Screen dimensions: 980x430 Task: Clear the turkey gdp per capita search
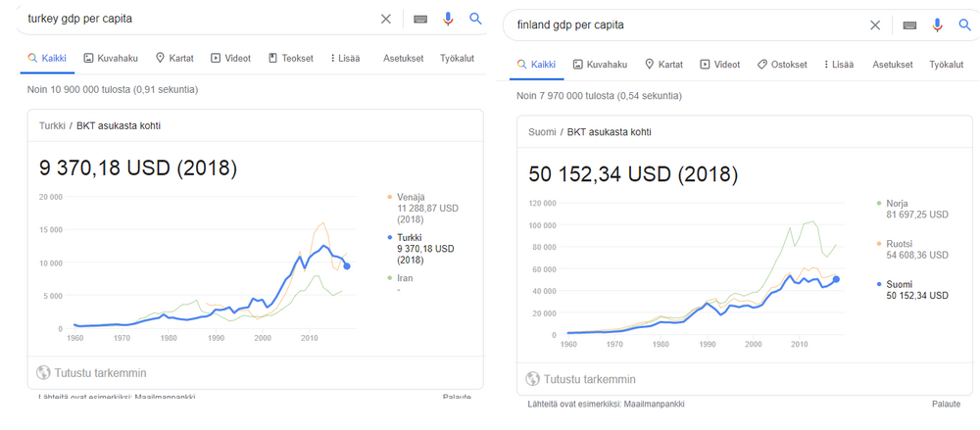[386, 19]
